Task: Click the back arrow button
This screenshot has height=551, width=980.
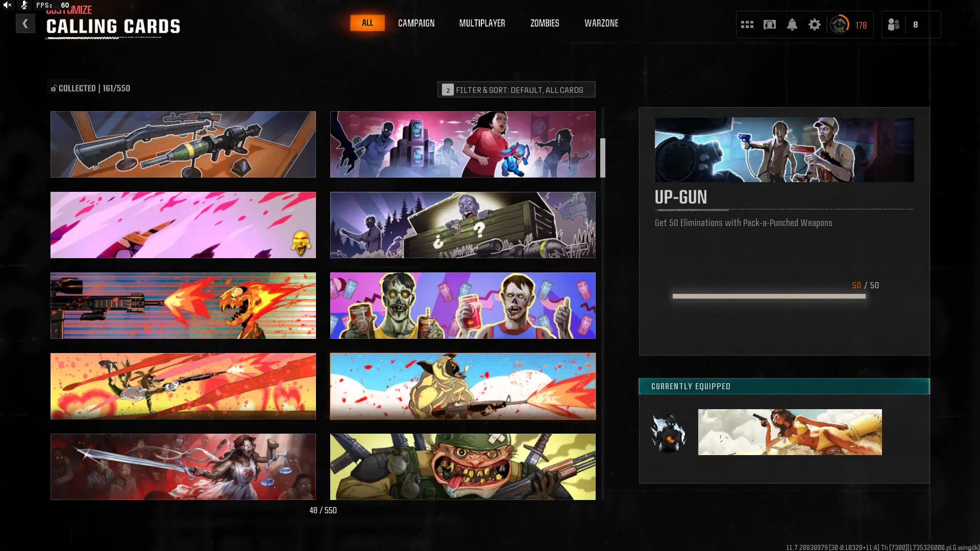Action: [25, 23]
